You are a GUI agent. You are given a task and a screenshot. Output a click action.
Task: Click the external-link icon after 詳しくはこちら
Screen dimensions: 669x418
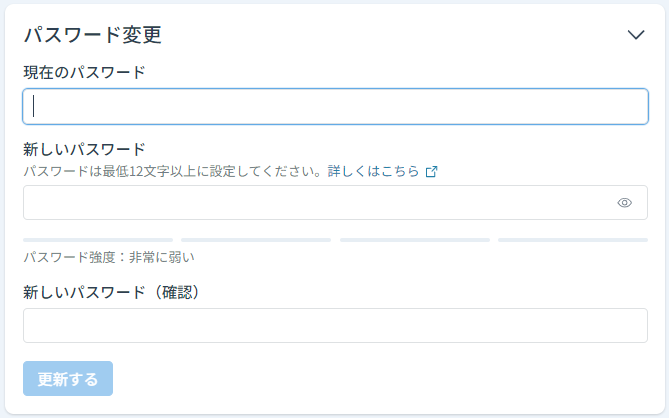[x=431, y=171]
